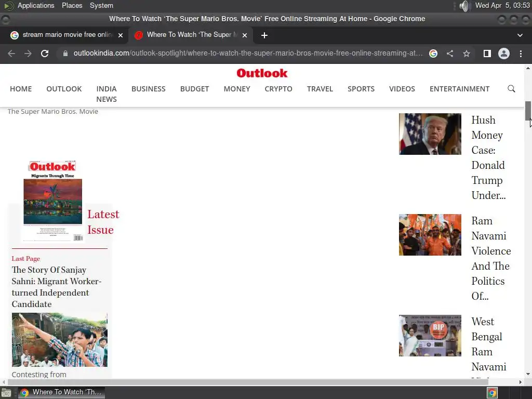This screenshot has width=532, height=399.
Task: View site security padlock info
Action: [x=65, y=54]
